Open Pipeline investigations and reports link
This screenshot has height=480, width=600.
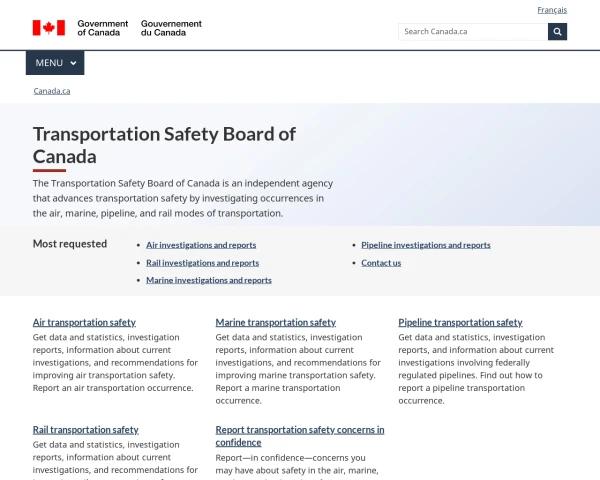click(x=426, y=245)
